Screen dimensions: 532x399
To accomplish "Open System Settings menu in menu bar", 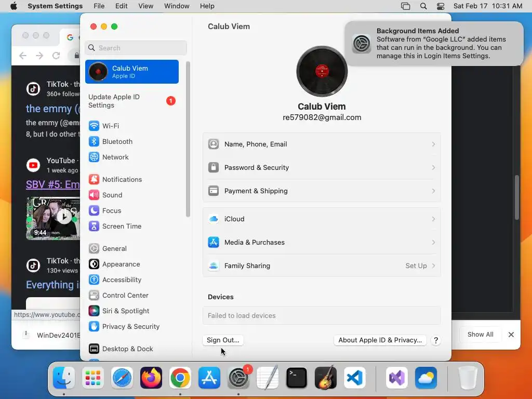I will 55,6.
